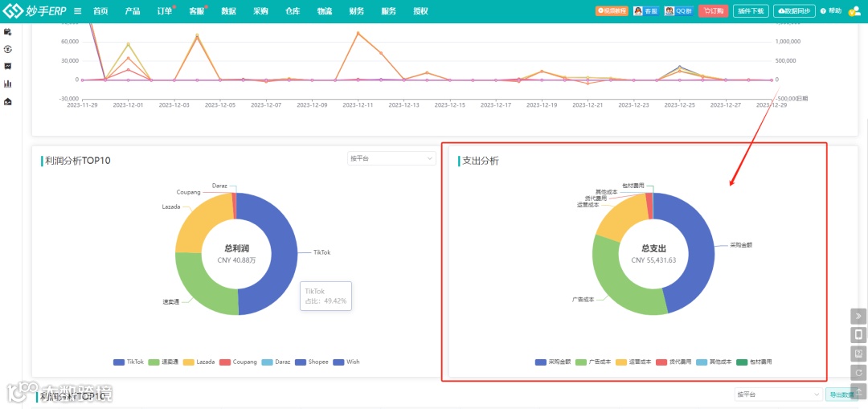Toggle Daraz legend in profit chart
This screenshot has width=868, height=409.
pos(275,362)
